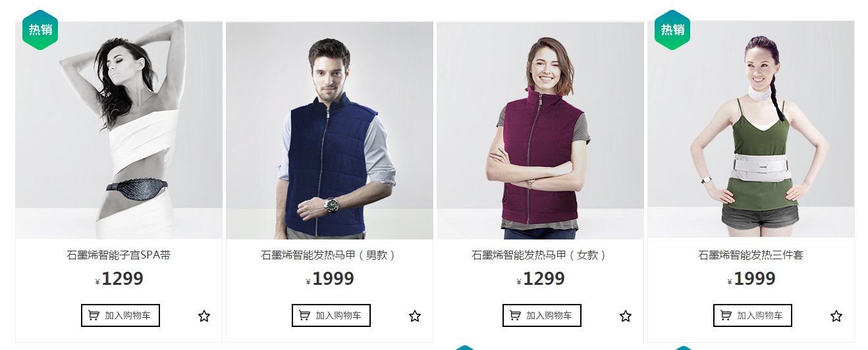Add 石墨烯智能发热三件套 to cart

pyautogui.click(x=753, y=316)
